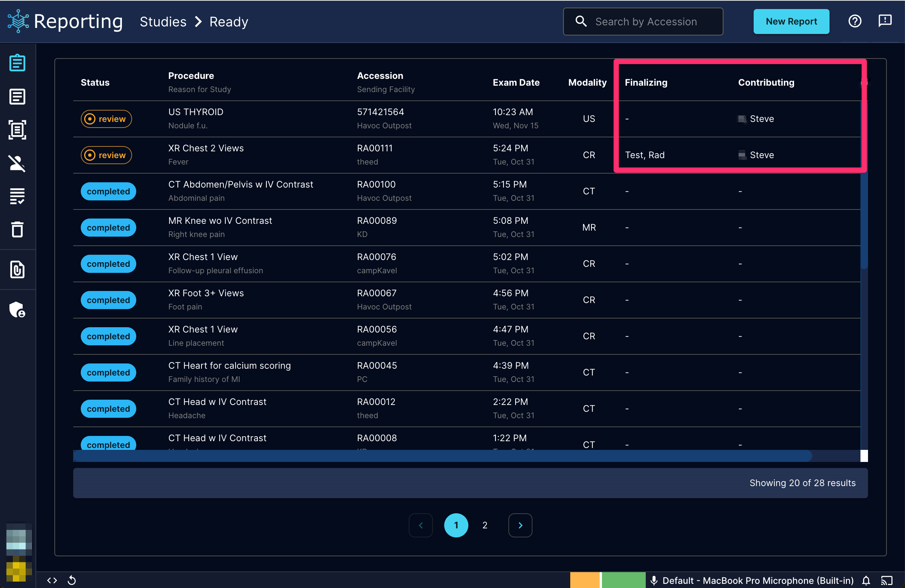Click the New Report button

[791, 21]
